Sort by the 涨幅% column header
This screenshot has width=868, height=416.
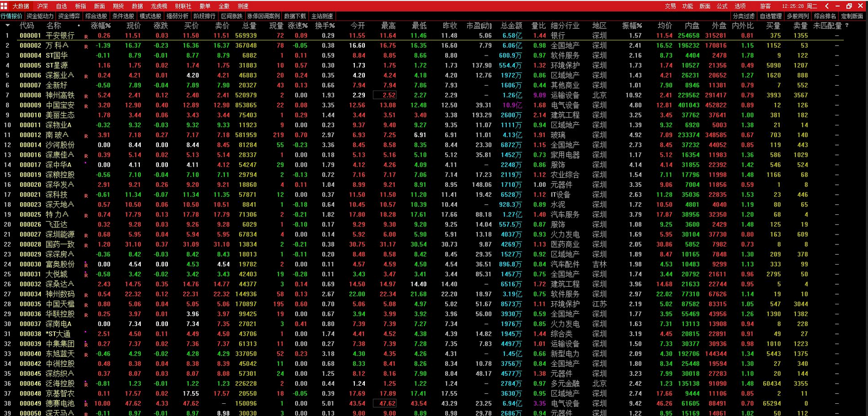point(101,25)
